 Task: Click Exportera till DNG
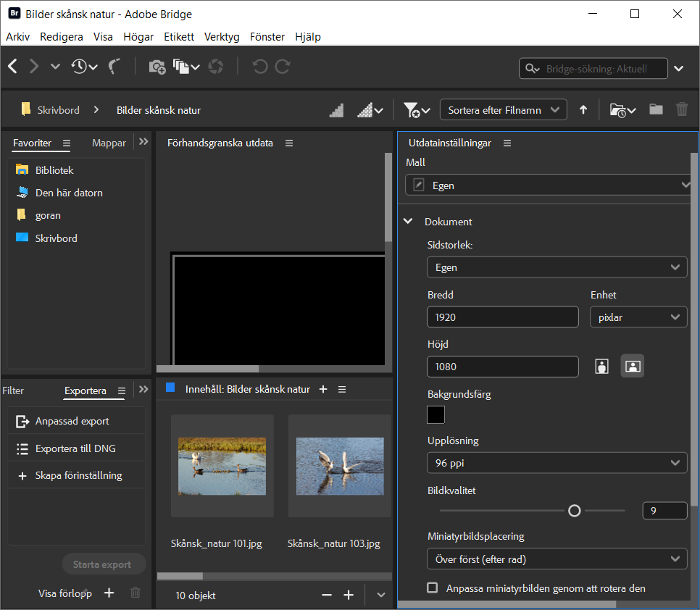[75, 448]
